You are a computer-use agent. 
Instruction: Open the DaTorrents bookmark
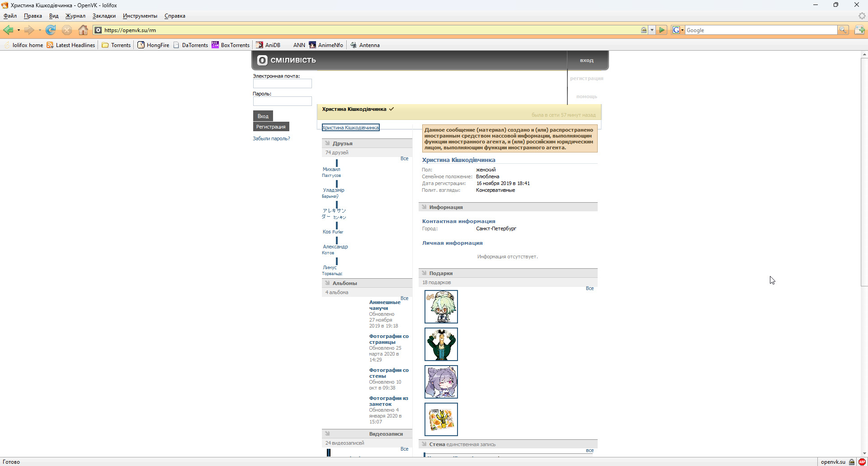pyautogui.click(x=190, y=45)
